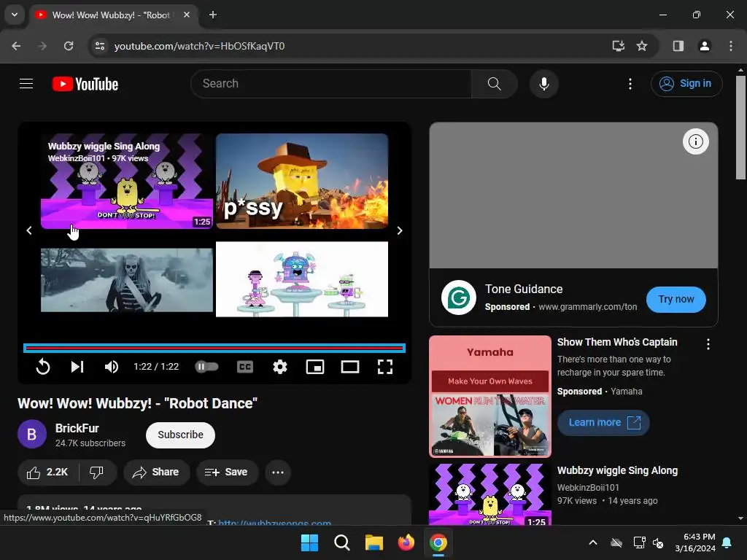Open the Wubbzy wiggle Sing Along end-screen video
The image size is (747, 560).
tap(127, 182)
